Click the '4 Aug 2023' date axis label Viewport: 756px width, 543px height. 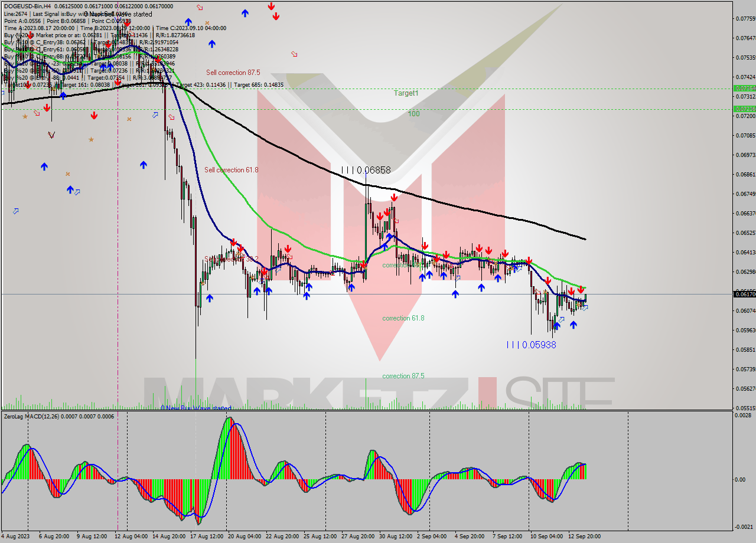click(16, 537)
